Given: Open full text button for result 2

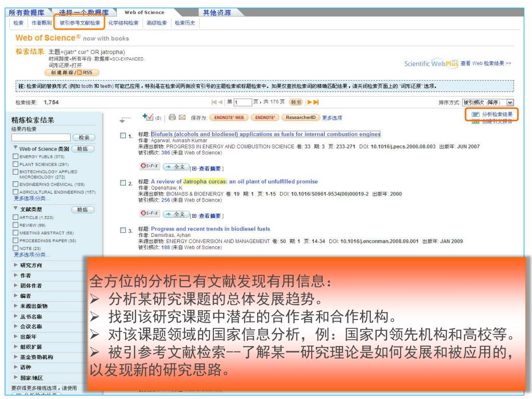Looking at the screenshot, I should [x=176, y=214].
